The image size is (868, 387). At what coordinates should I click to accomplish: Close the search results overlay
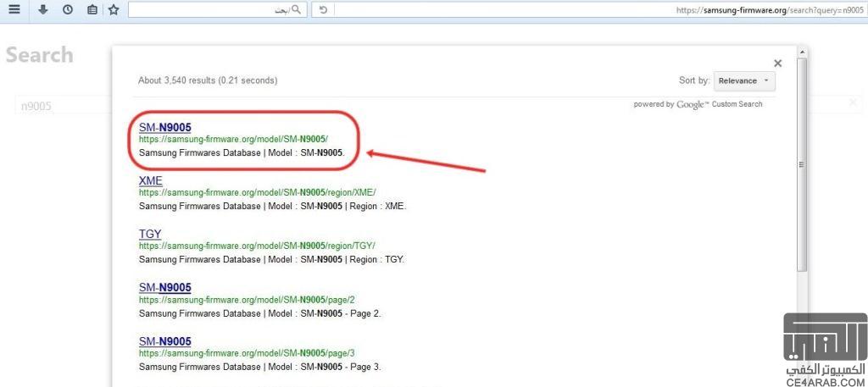(778, 63)
